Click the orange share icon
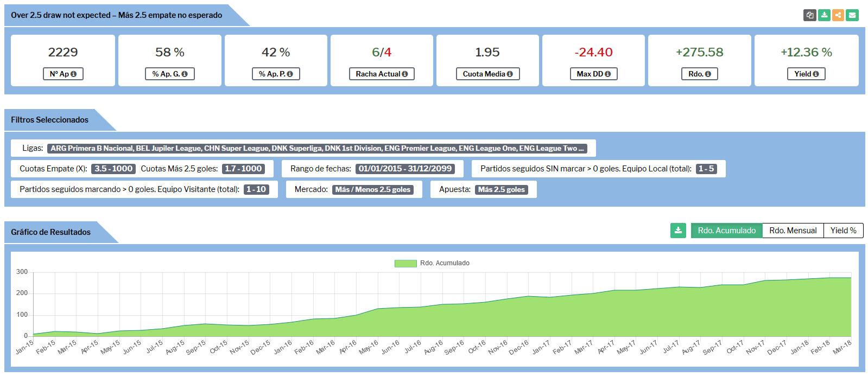The height and width of the screenshot is (377, 868). (x=838, y=15)
